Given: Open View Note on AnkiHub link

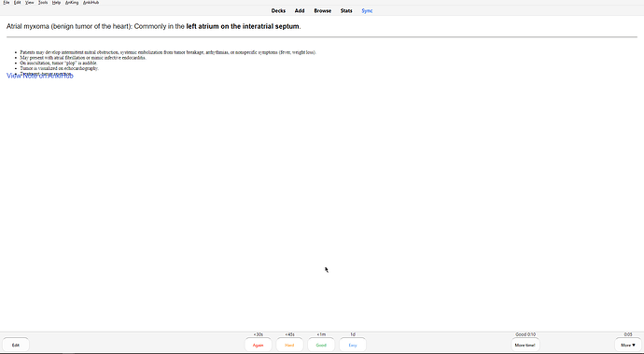Looking at the screenshot, I should point(40,76).
